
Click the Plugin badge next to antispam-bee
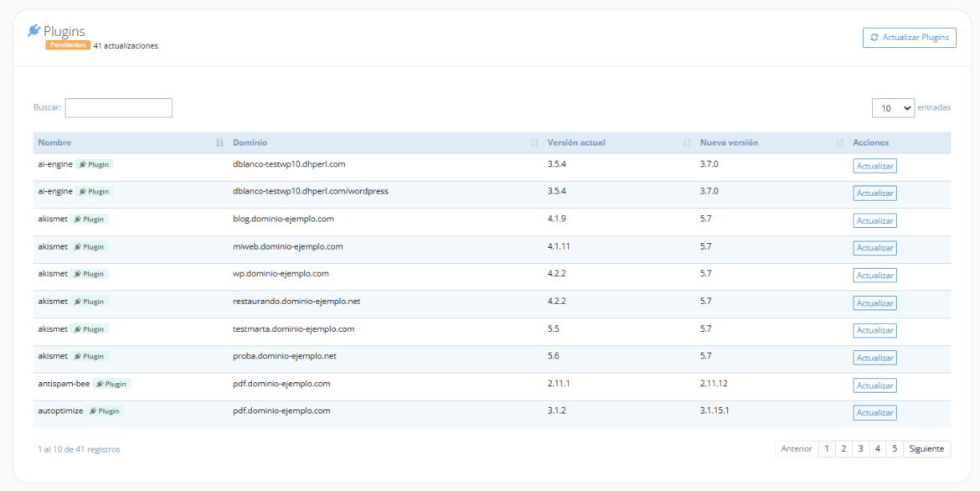click(112, 384)
